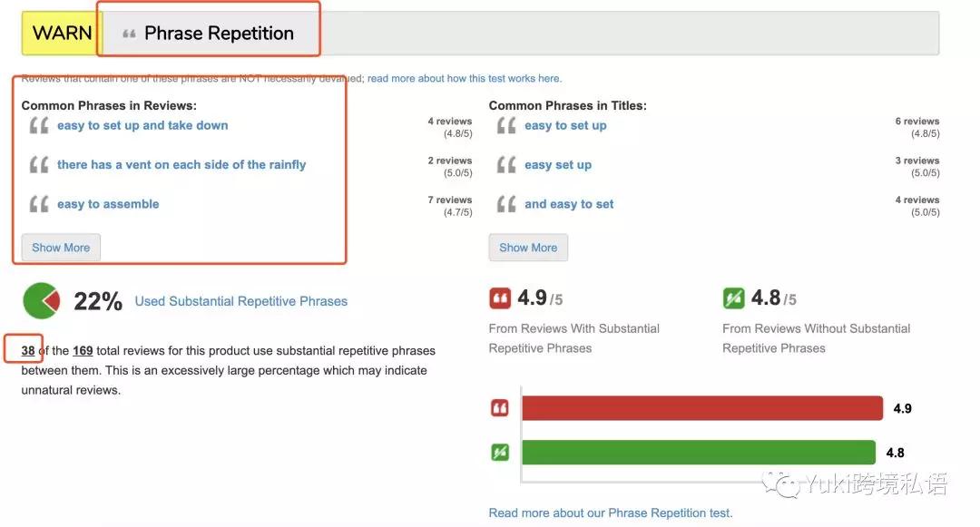The width and height of the screenshot is (980, 527).
Task: Click the underlined 169 total reviews number
Action: tap(83, 350)
